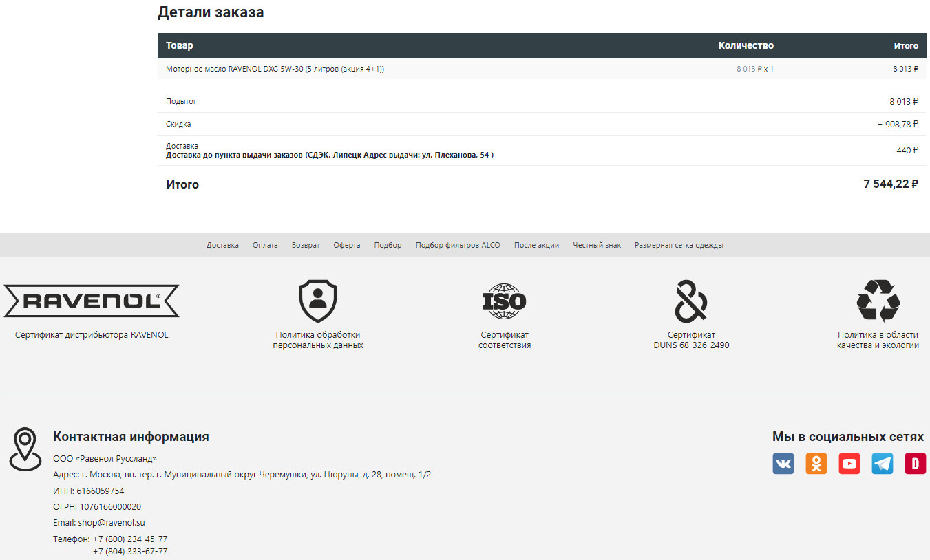Screen dimensions: 930x560
Task: Click phone +7 (800) 234-45-77
Action: [x=130, y=539]
